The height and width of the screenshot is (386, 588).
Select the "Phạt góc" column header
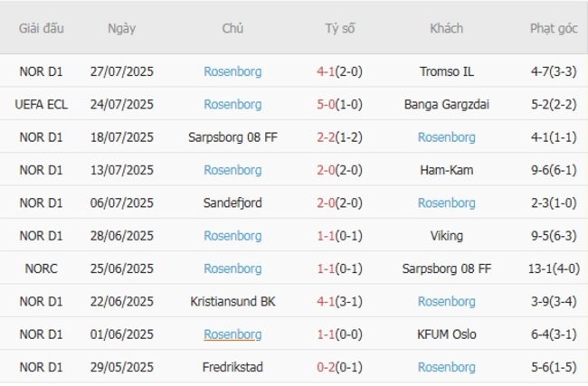point(554,28)
